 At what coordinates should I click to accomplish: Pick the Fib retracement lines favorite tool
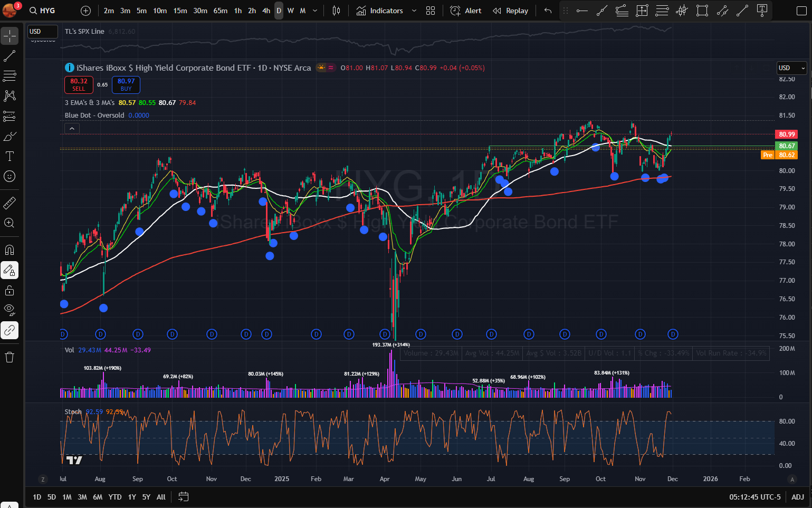(662, 11)
